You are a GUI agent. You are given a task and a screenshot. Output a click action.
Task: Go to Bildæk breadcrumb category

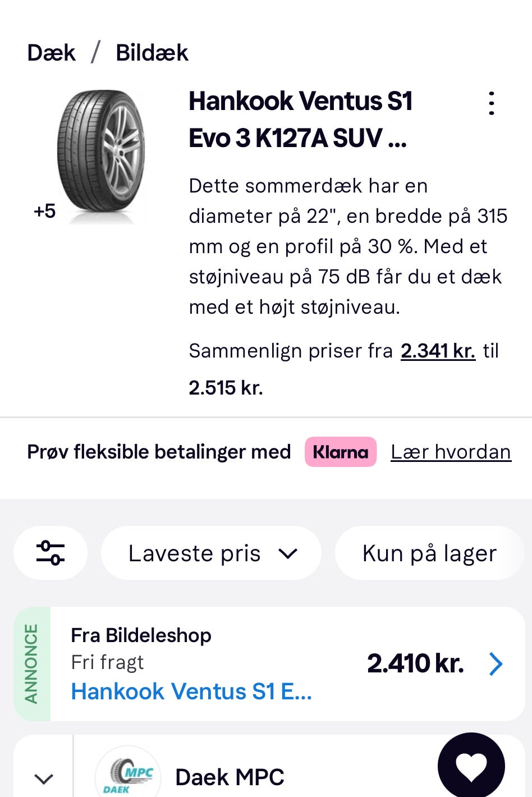(x=152, y=53)
